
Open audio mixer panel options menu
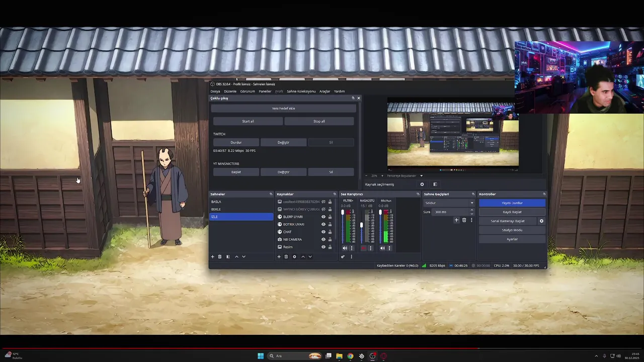(351, 257)
